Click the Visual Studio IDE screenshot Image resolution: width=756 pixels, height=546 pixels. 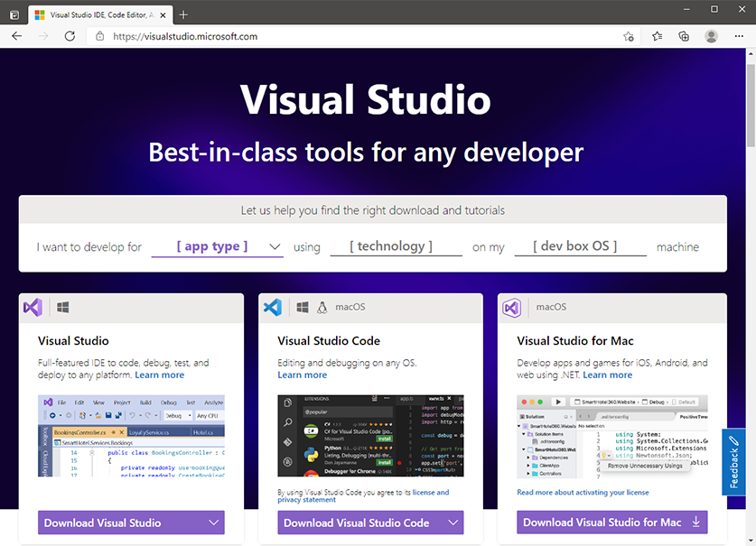131,436
